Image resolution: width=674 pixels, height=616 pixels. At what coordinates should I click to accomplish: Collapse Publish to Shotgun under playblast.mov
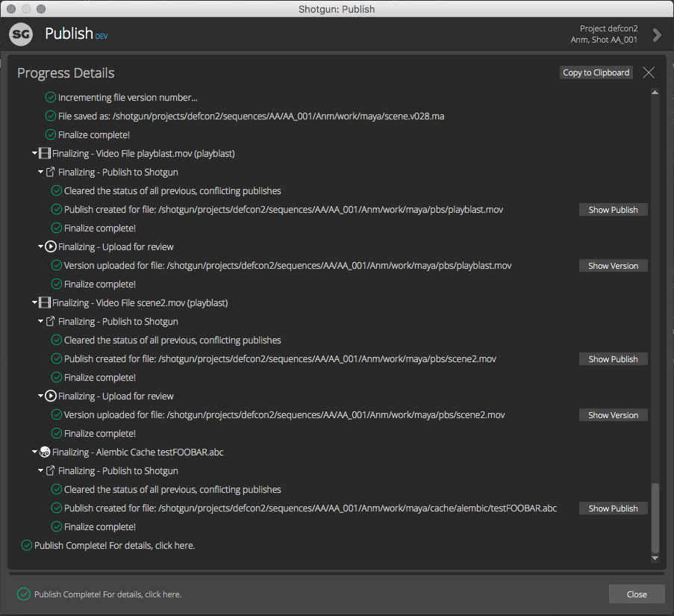point(41,172)
